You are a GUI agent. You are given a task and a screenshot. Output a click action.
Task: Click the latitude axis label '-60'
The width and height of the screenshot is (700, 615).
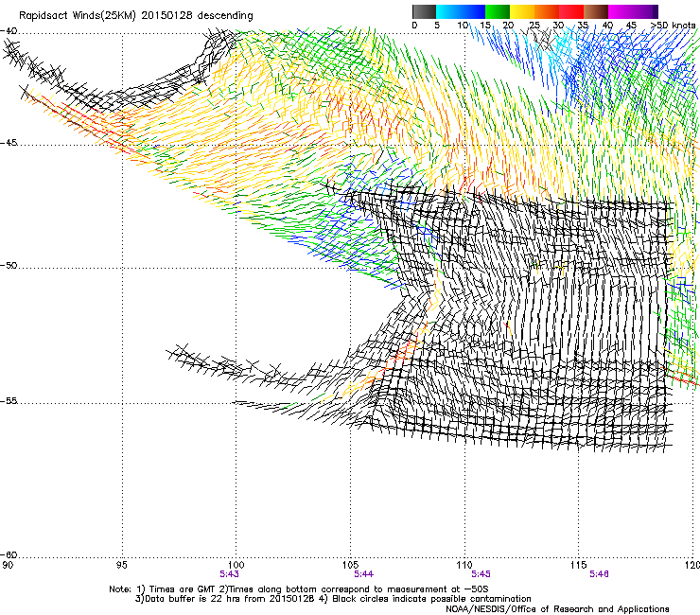(9, 554)
